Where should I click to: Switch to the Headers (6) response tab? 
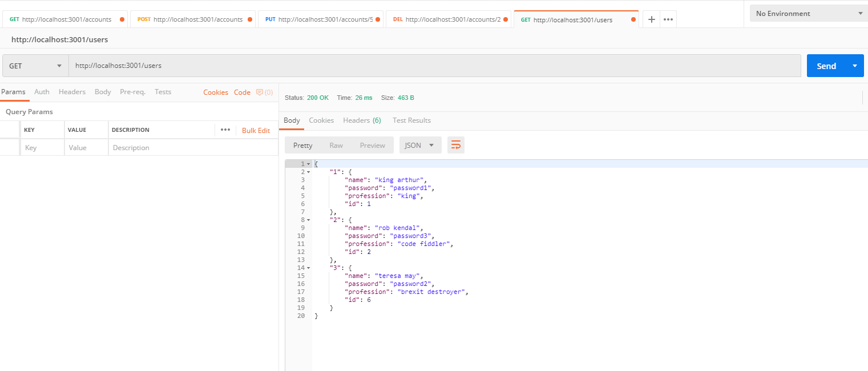[362, 120]
